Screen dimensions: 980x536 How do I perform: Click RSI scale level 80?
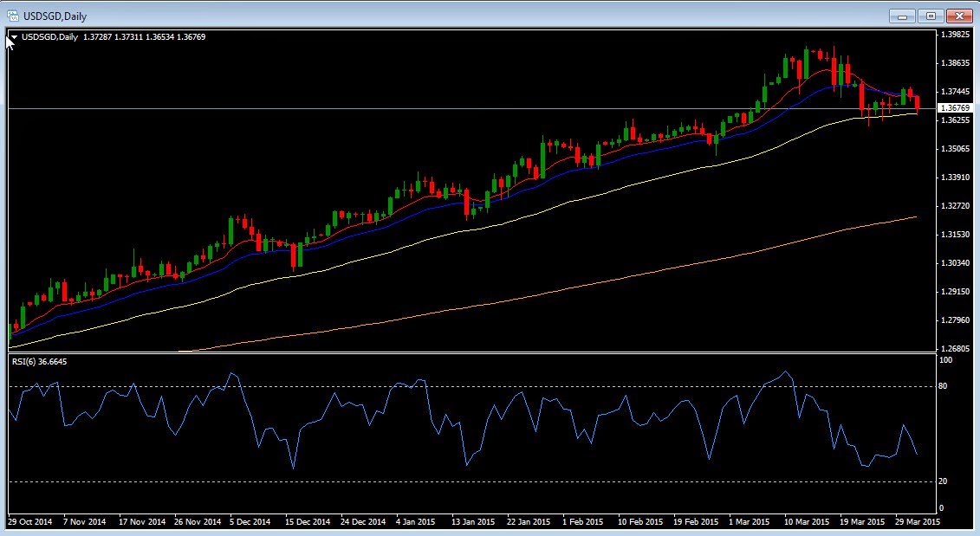pyautogui.click(x=943, y=386)
